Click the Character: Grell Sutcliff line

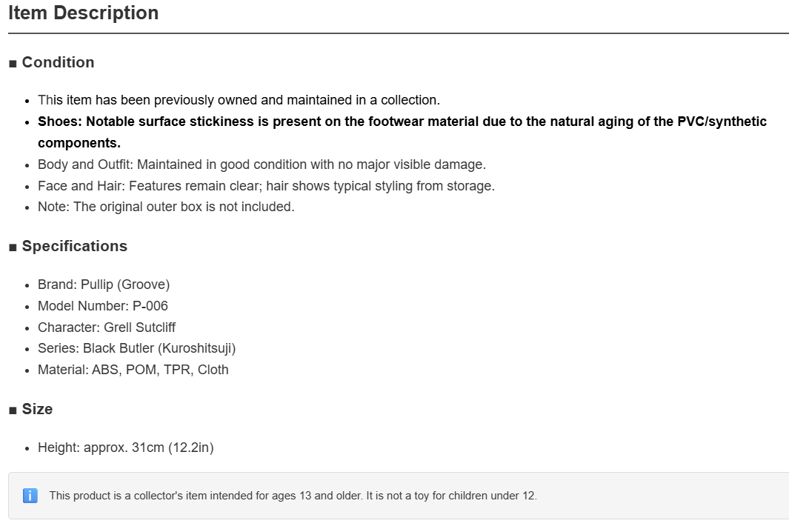coord(107,327)
